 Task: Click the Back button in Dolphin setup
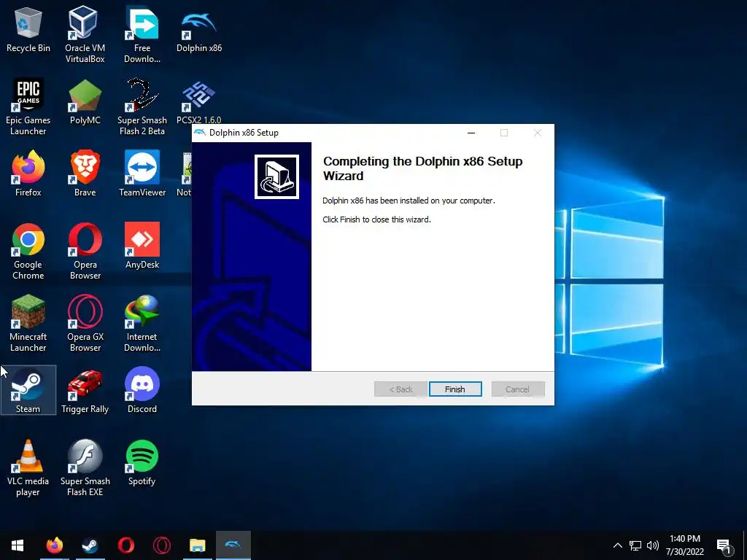(400, 389)
